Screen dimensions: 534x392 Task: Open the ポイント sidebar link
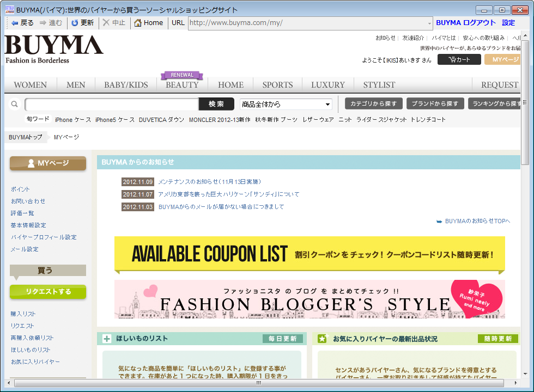coord(21,189)
